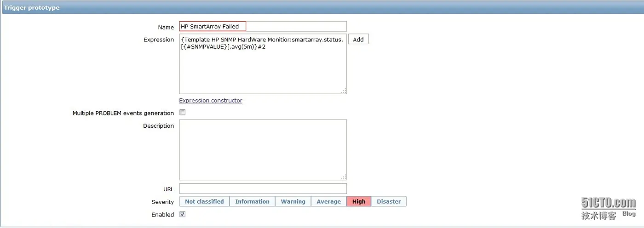Image resolution: width=644 pixels, height=228 pixels.
Task: Select Information severity
Action: [x=252, y=201]
